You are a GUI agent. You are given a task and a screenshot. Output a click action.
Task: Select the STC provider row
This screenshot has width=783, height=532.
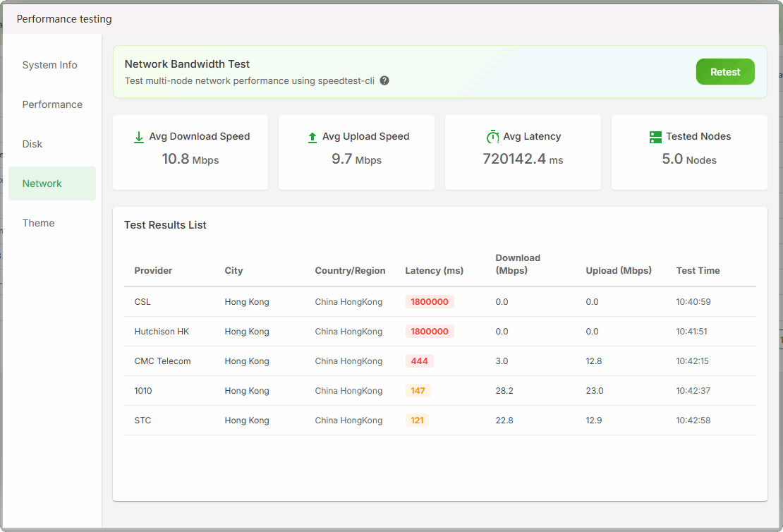[142, 421]
